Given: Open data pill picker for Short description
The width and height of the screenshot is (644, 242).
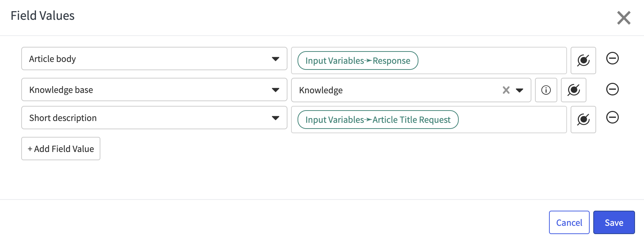Looking at the screenshot, I should [x=583, y=120].
